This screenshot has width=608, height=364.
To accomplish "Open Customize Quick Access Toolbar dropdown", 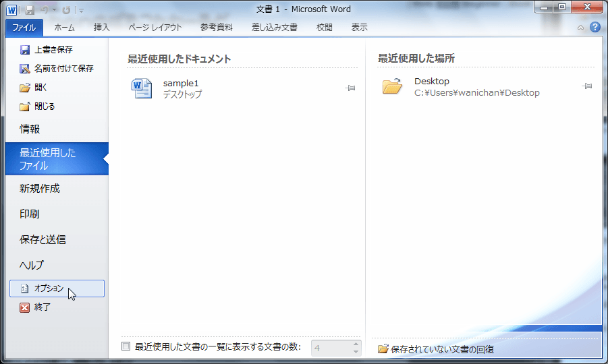I will coord(82,11).
